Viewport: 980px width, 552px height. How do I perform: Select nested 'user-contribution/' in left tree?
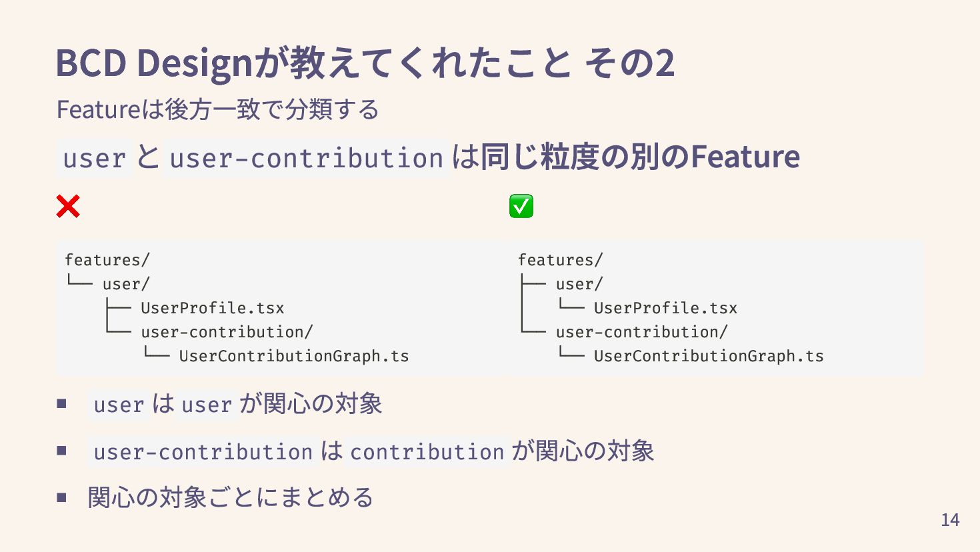227,332
